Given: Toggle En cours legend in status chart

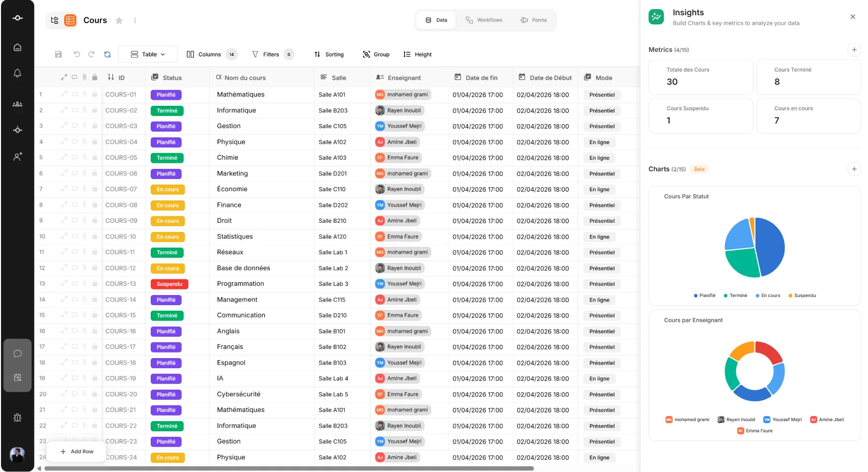Looking at the screenshot, I should pos(768,296).
